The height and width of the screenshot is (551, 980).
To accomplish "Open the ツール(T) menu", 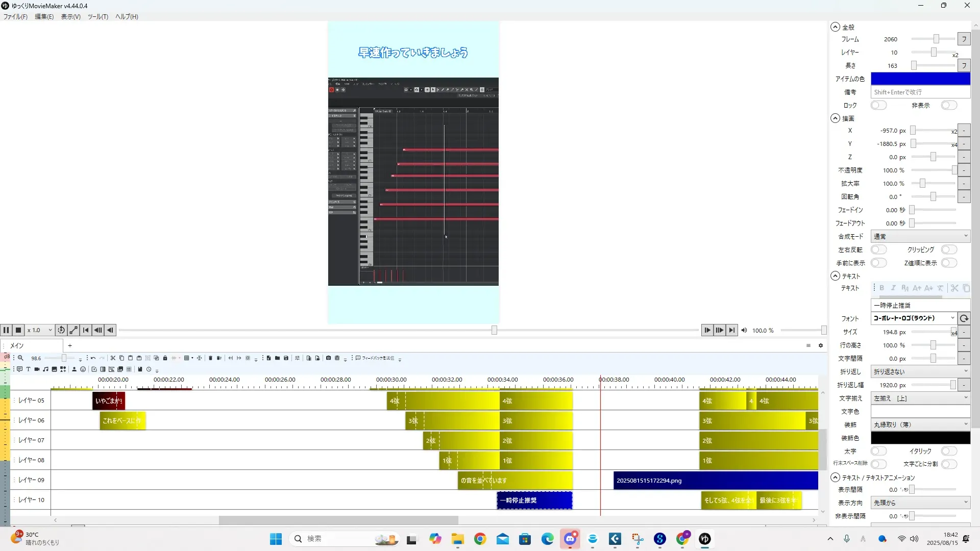I will (97, 16).
